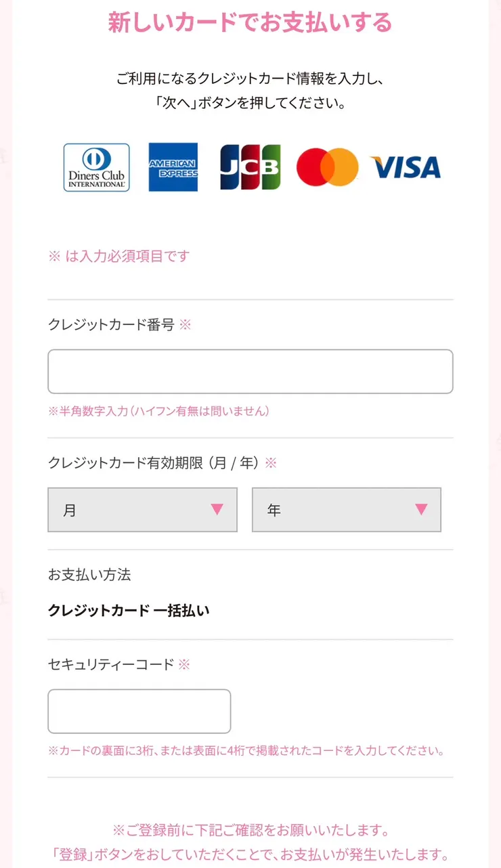The width and height of the screenshot is (501, 868).
Task: Focus the セキュリティーコード input field
Action: (139, 712)
